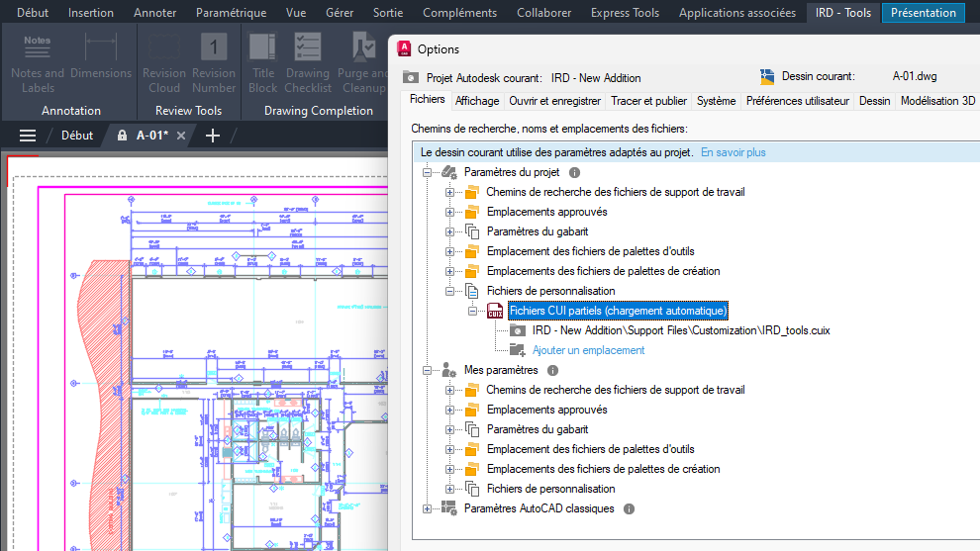Close the A-01 drawing tab
Image resolution: width=980 pixels, height=551 pixels.
[181, 136]
